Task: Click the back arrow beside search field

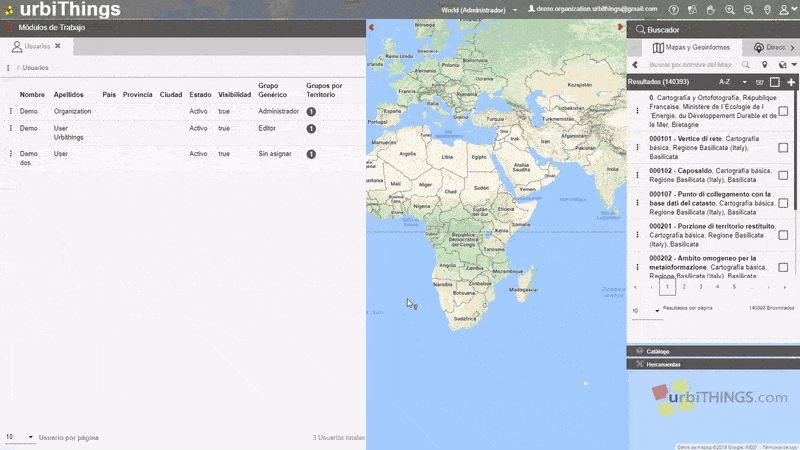Action: (x=635, y=65)
